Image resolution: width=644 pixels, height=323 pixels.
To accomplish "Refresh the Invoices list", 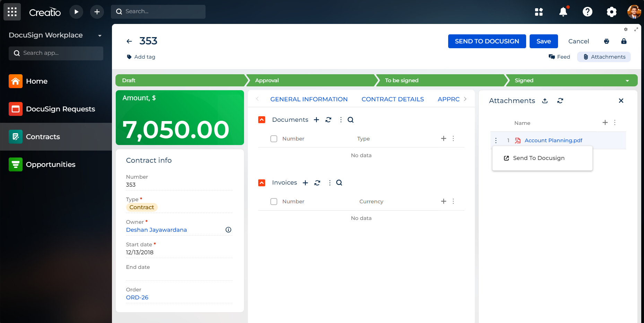I will point(317,183).
